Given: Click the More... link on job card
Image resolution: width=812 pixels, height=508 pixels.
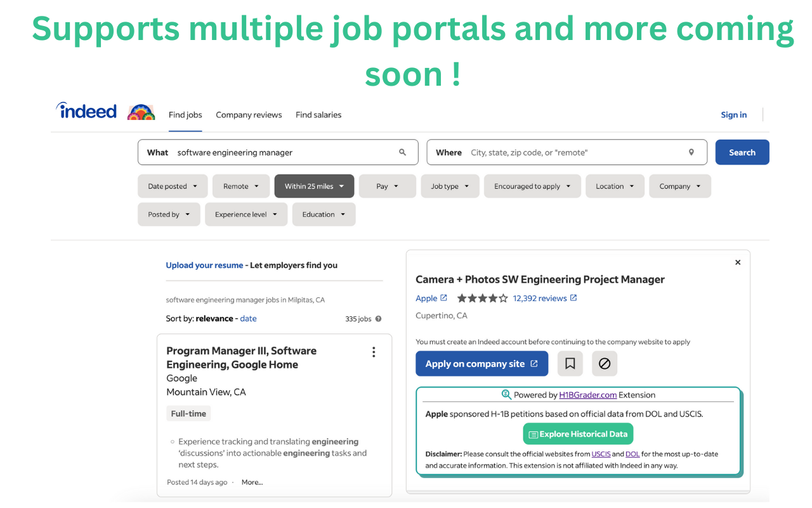Looking at the screenshot, I should 252,483.
